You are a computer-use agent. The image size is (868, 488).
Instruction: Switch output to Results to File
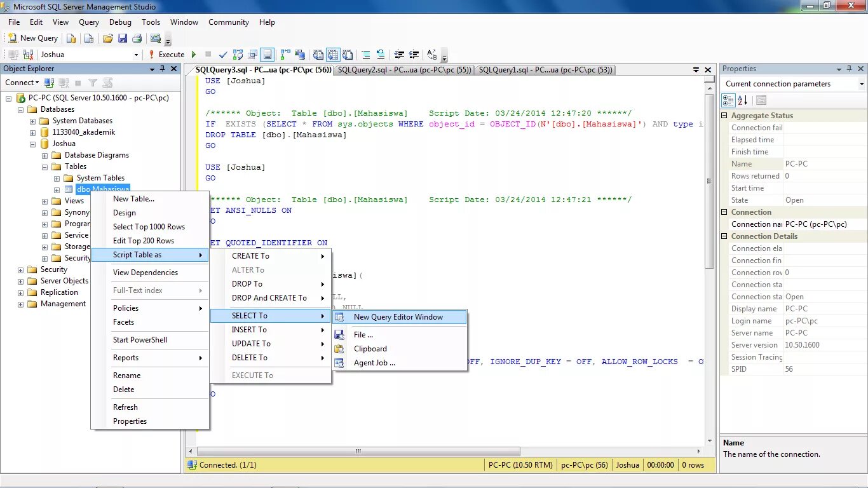[x=347, y=55]
